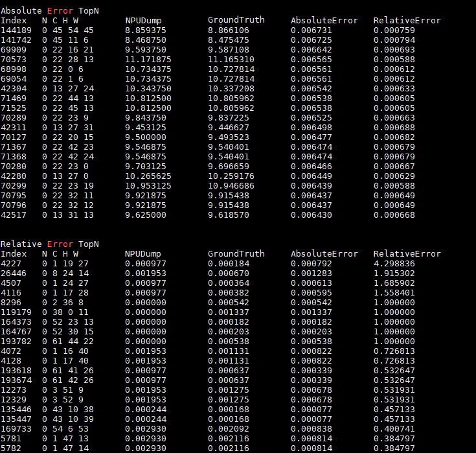The width and height of the screenshot is (476, 453).
Task: Click the relative error value 1.915302
Action: pyautogui.click(x=394, y=273)
